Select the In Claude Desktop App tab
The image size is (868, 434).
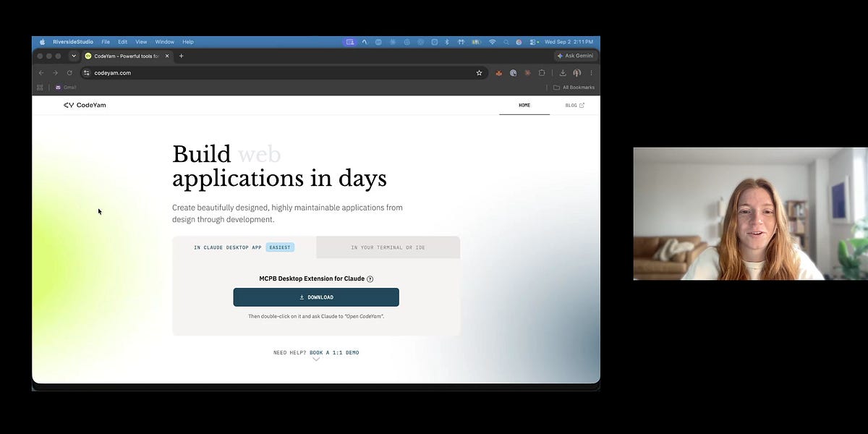pyautogui.click(x=244, y=247)
